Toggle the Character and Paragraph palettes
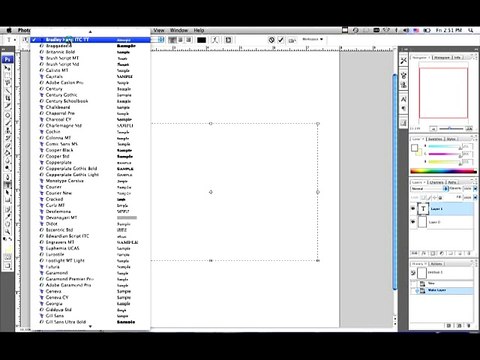This screenshot has height=360, width=480. [228, 40]
